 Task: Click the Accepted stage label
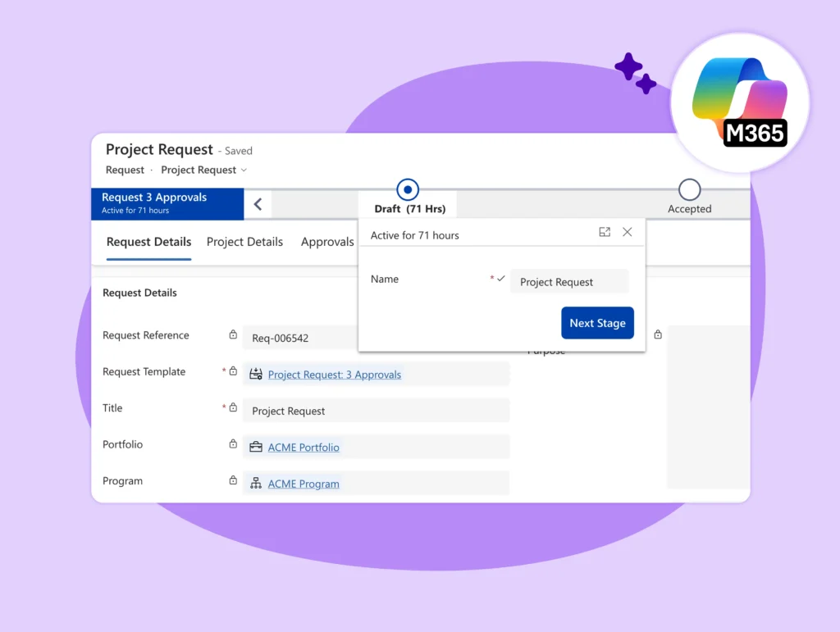point(689,209)
